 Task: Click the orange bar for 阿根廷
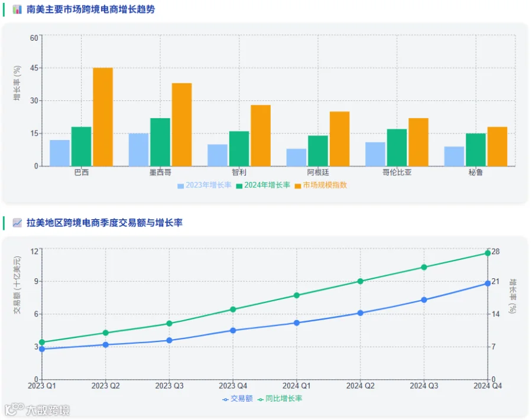340,139
